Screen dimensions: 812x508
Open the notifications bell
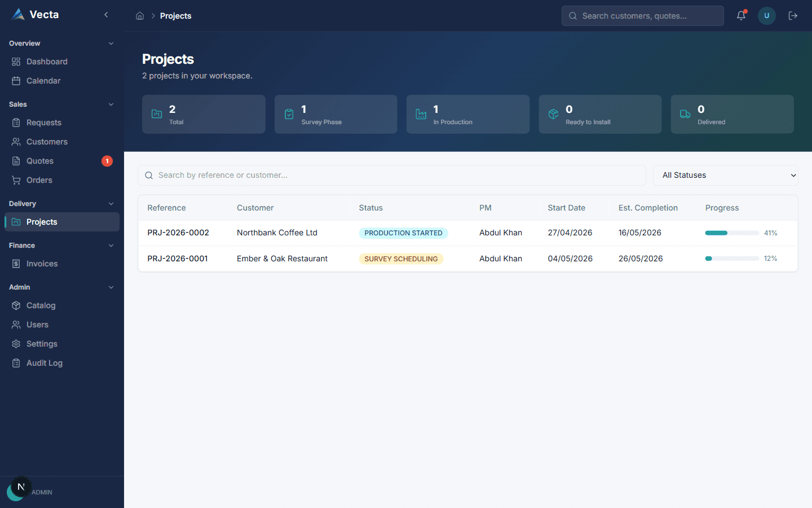tap(741, 16)
